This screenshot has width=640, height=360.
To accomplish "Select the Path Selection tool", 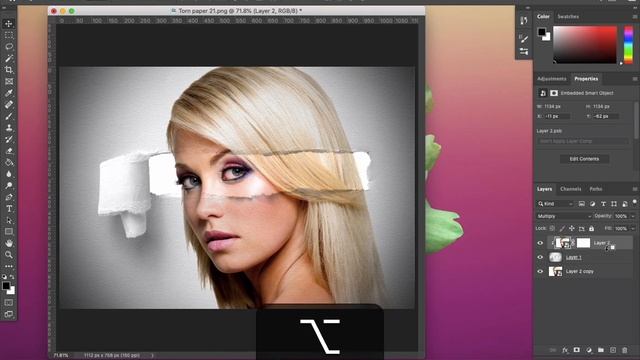I will coord(9,220).
